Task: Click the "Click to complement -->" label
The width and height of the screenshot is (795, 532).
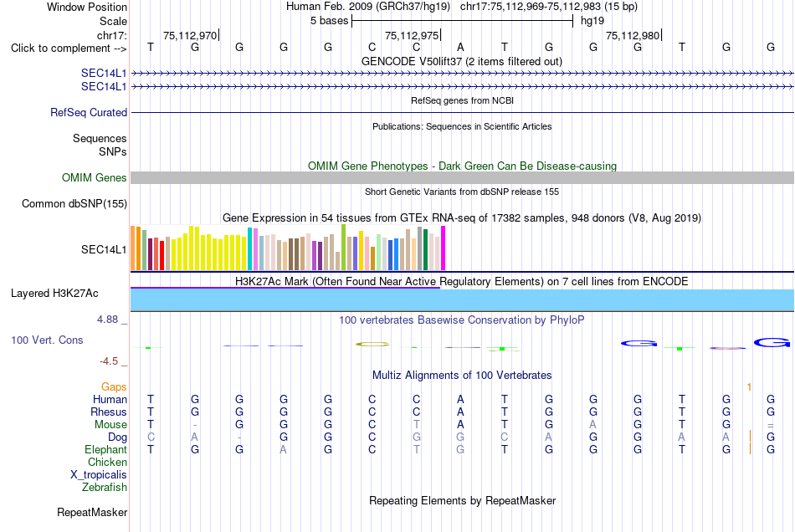Action: pos(69,49)
